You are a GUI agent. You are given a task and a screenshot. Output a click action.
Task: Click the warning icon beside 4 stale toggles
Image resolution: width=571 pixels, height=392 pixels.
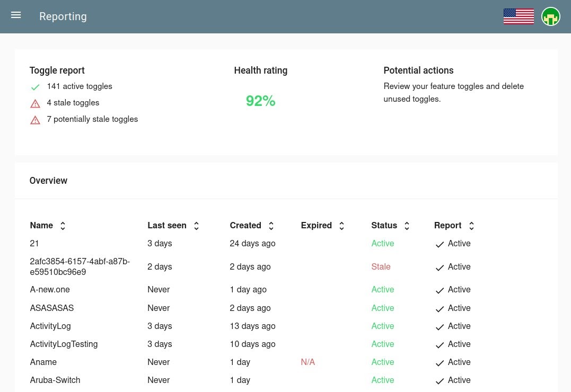(x=35, y=103)
